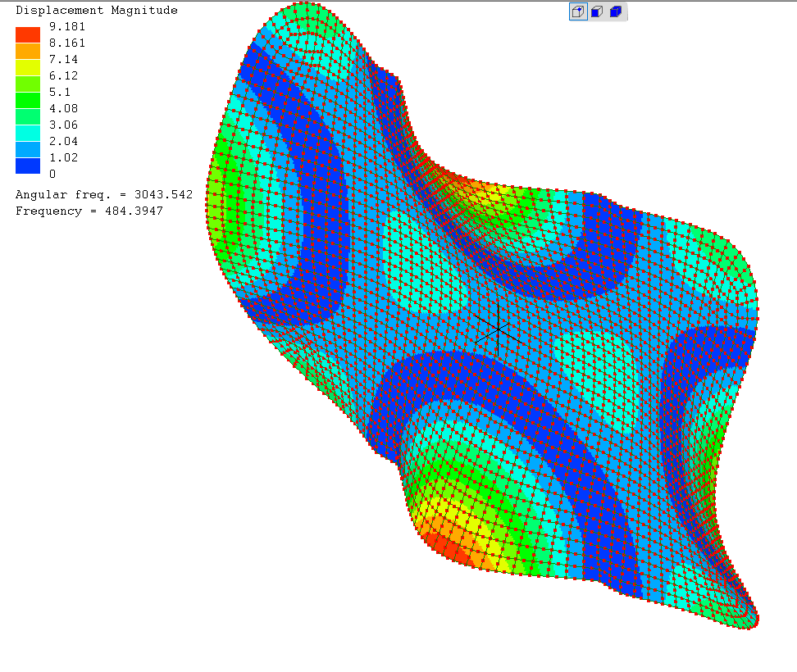Viewport: 797px width, 672px height.
Task: Click the 'Displacement Magnitude' legend title
Action: pyautogui.click(x=97, y=10)
